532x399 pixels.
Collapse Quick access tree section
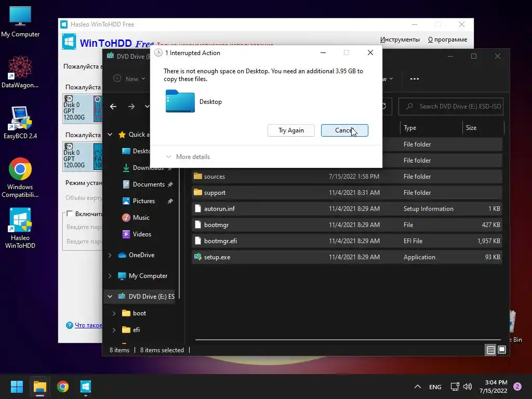click(x=110, y=135)
